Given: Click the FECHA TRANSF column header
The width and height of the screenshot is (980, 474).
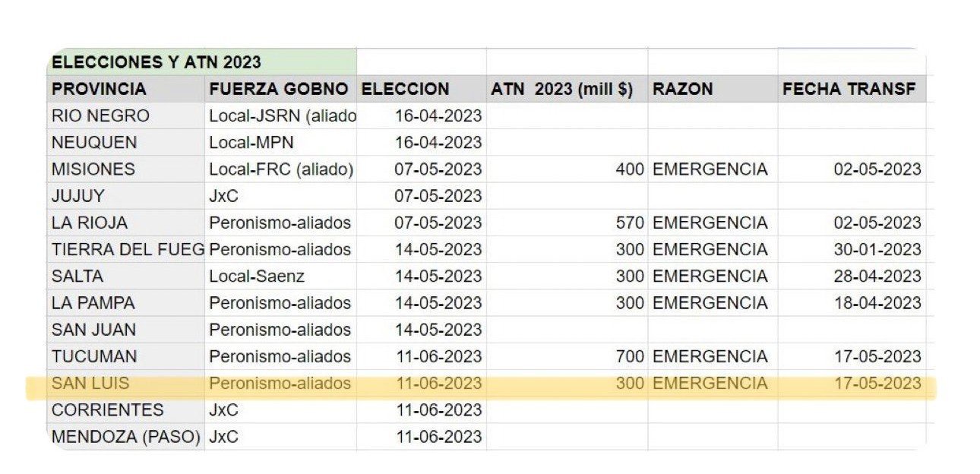Looking at the screenshot, I should (x=849, y=89).
